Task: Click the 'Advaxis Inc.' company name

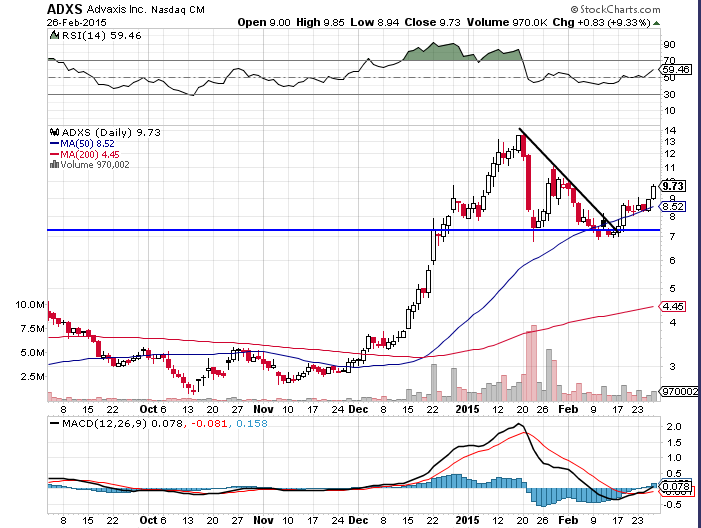Action: [x=116, y=9]
